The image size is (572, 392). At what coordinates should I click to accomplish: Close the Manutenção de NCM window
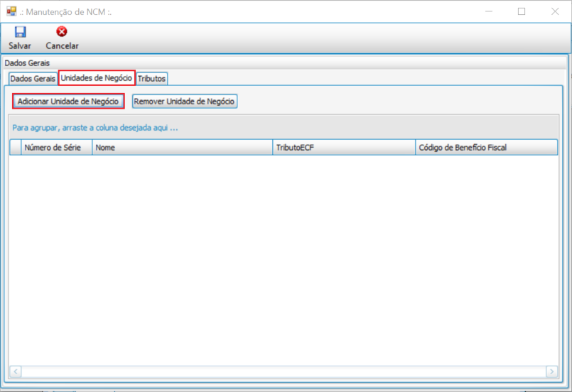click(555, 11)
